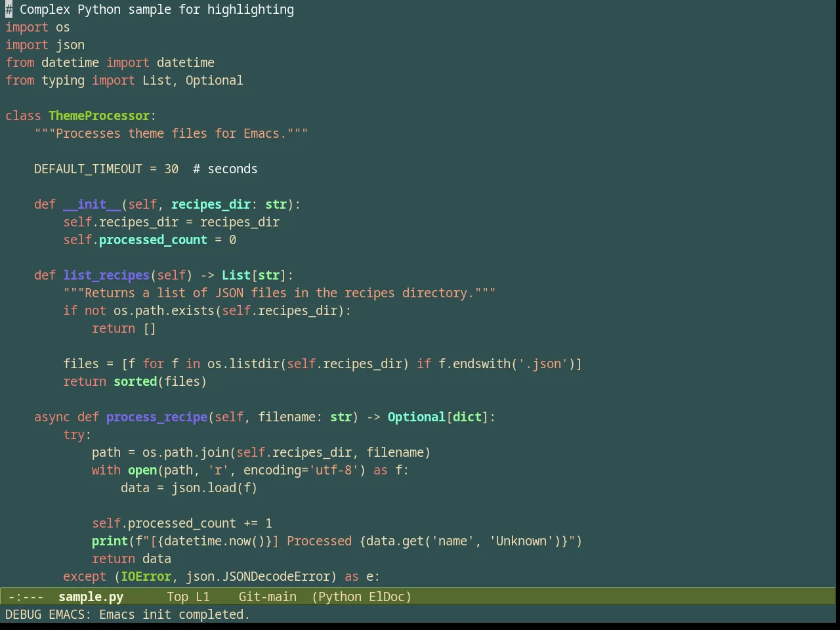
Task: Click the 'Processes theme files for Emacs' docstring
Action: coord(171,133)
